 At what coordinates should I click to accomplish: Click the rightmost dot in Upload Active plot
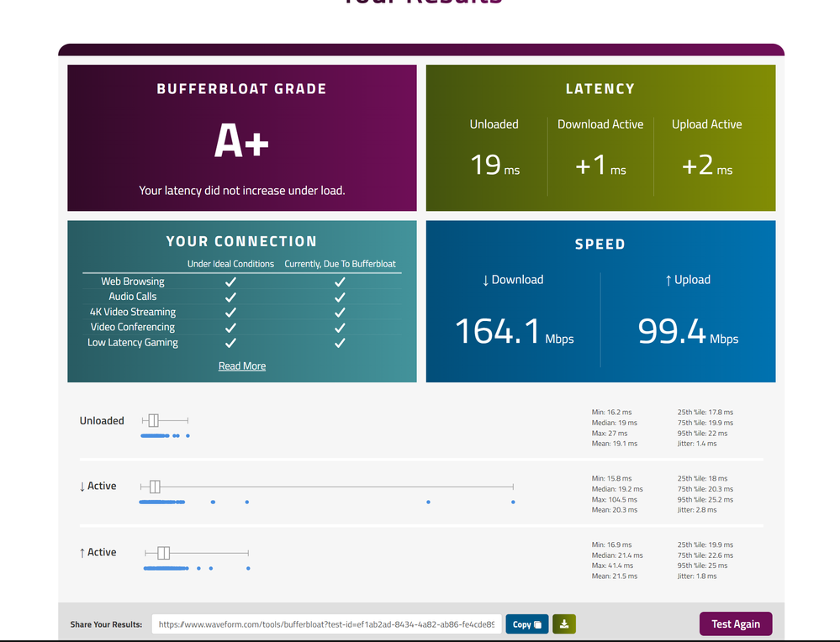[248, 569]
